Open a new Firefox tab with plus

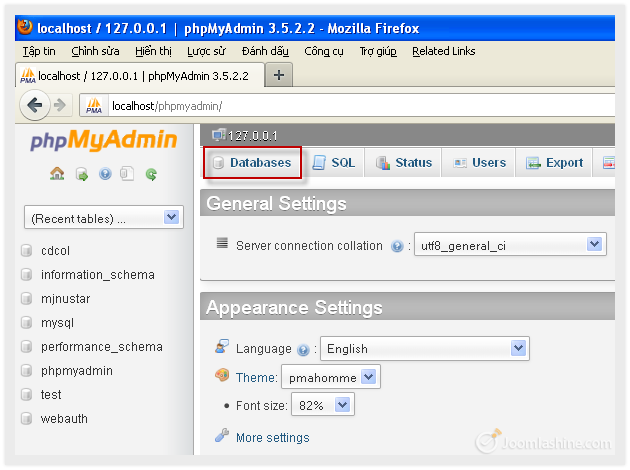coord(279,75)
